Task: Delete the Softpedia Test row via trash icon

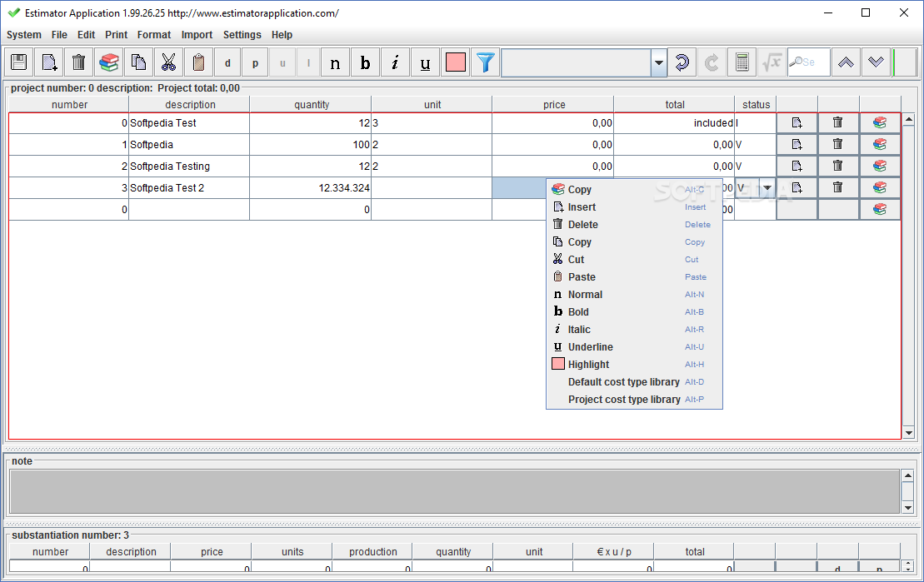Action: pyautogui.click(x=837, y=122)
